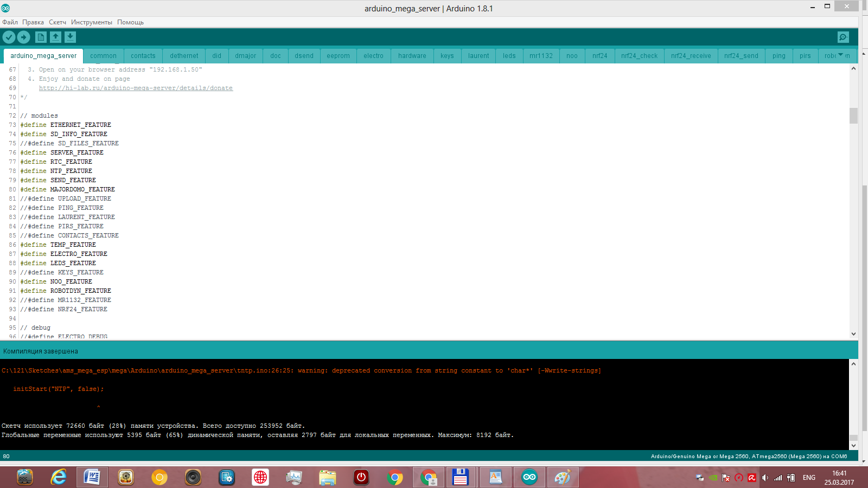Save the sketch with the Save icon
868x488 pixels.
[70, 37]
